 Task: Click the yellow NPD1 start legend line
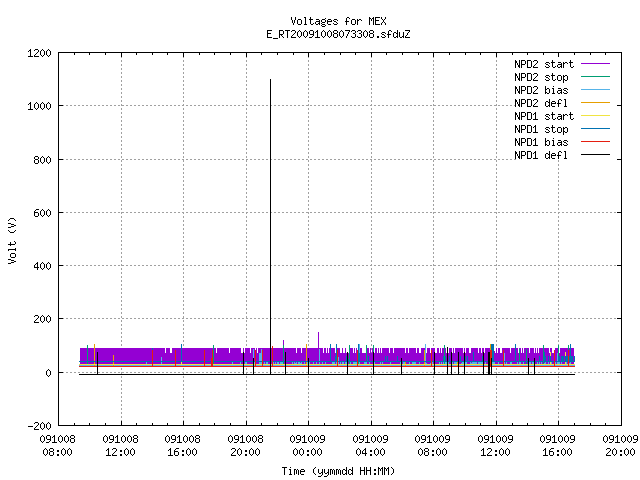click(x=596, y=116)
